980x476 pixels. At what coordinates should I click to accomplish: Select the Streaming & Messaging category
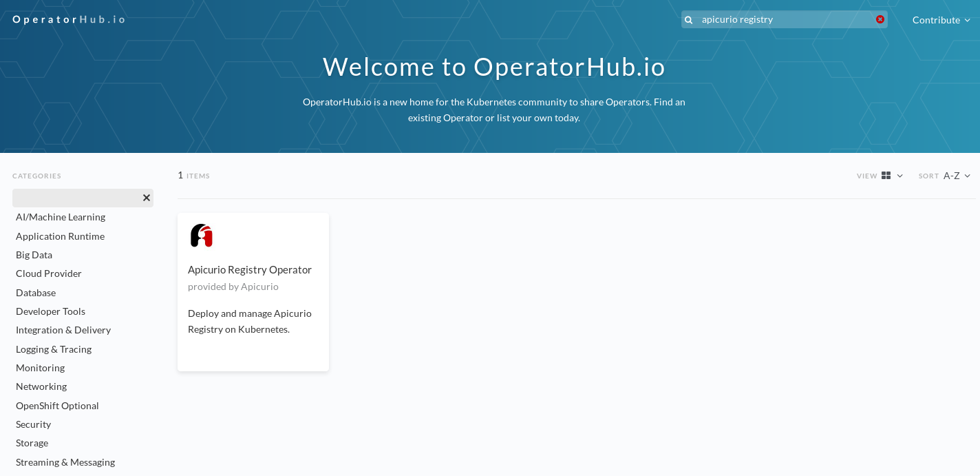(x=65, y=462)
